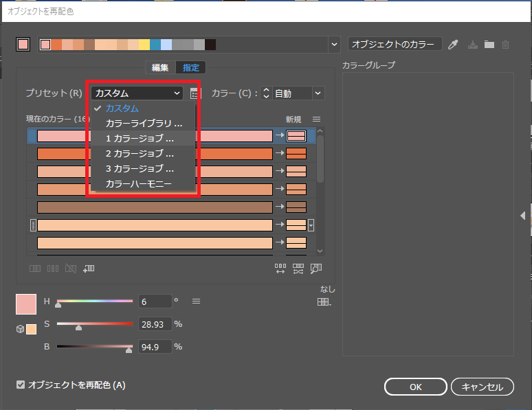Image resolution: width=532 pixels, height=410 pixels.
Task: Click the large pink current color preview
Action: tap(26, 304)
